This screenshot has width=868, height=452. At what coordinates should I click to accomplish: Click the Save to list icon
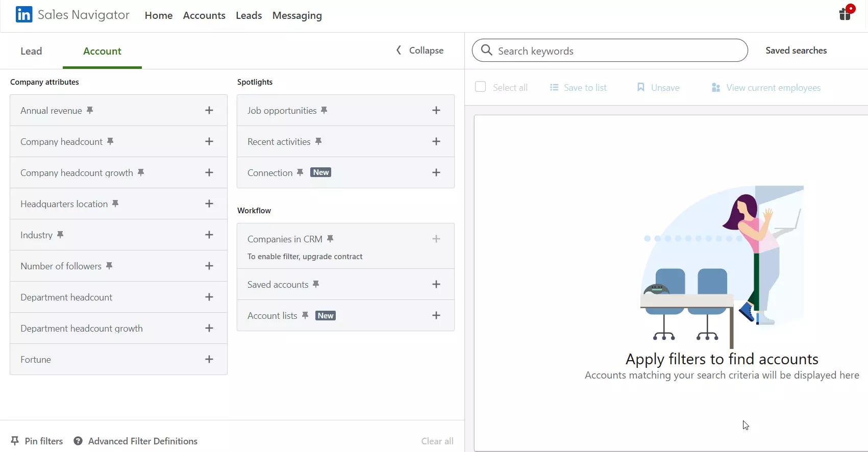(x=554, y=87)
